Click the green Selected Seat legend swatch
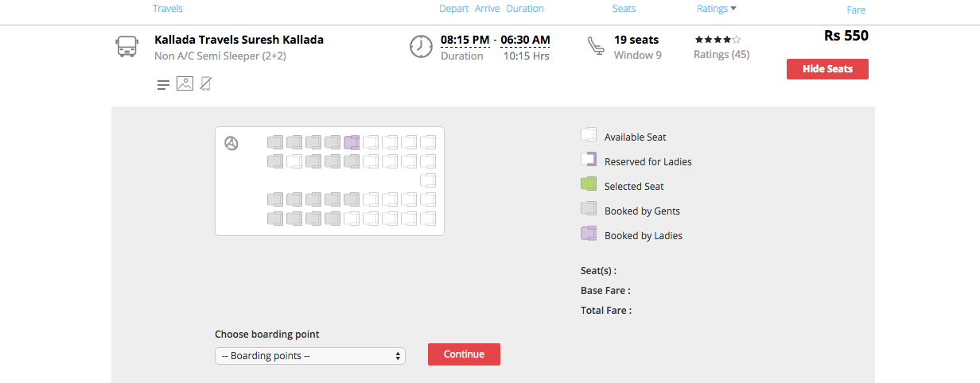 coord(589,184)
